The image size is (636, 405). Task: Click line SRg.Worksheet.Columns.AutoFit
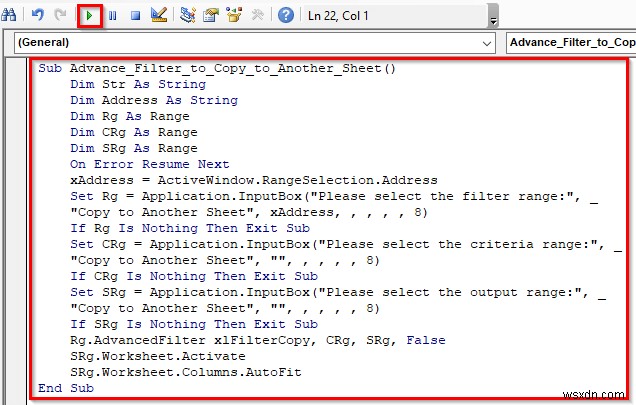pyautogui.click(x=186, y=373)
